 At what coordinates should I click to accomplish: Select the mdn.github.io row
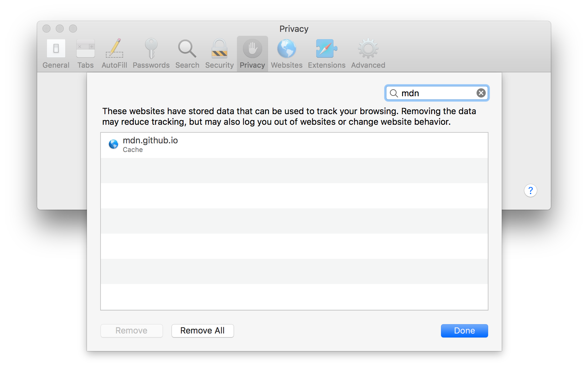coord(294,145)
